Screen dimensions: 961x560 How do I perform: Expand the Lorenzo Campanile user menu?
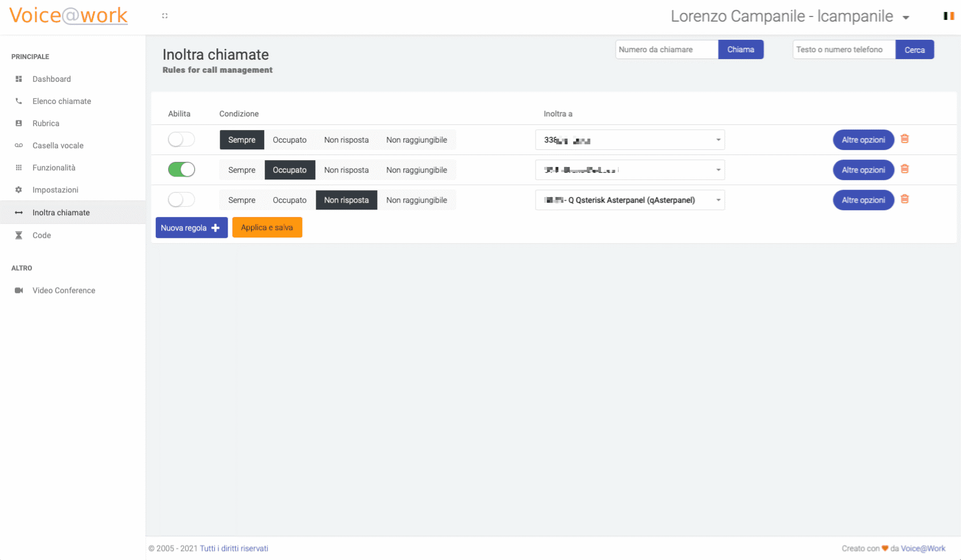pos(790,16)
